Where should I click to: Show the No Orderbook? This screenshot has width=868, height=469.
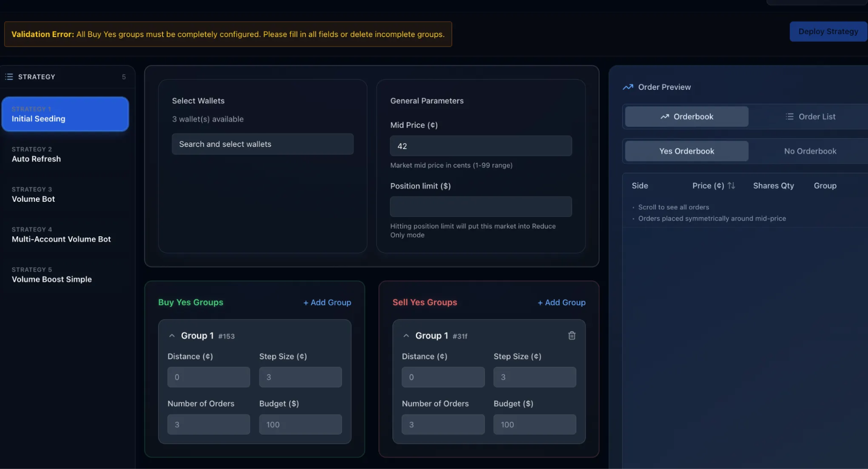point(810,151)
